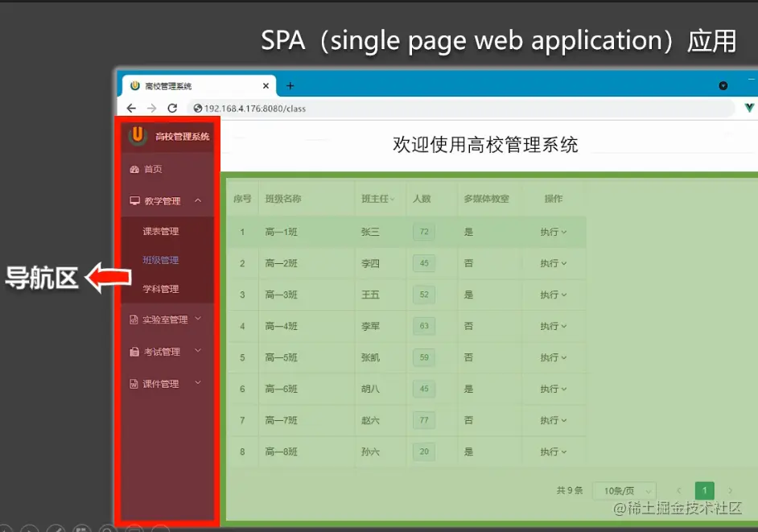
Task: Open 班主任 column filter dropdown
Action: pyautogui.click(x=392, y=199)
